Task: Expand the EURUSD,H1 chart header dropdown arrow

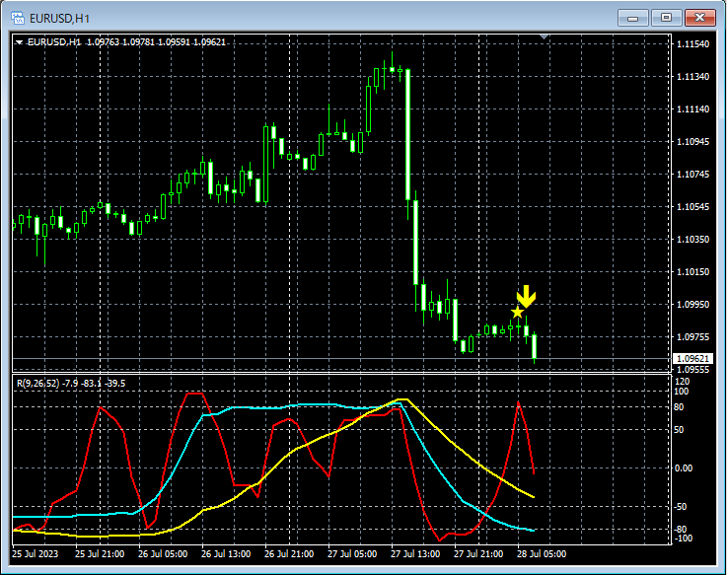Action: [x=19, y=42]
